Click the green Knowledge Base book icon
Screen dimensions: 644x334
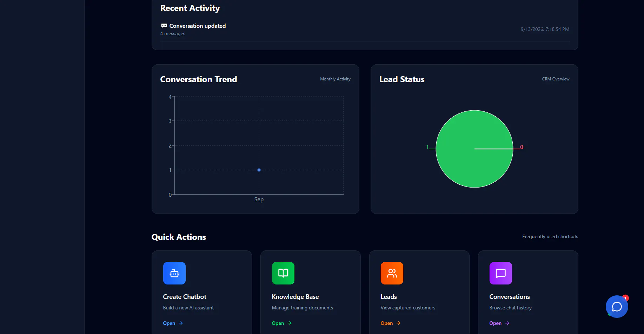pyautogui.click(x=283, y=273)
